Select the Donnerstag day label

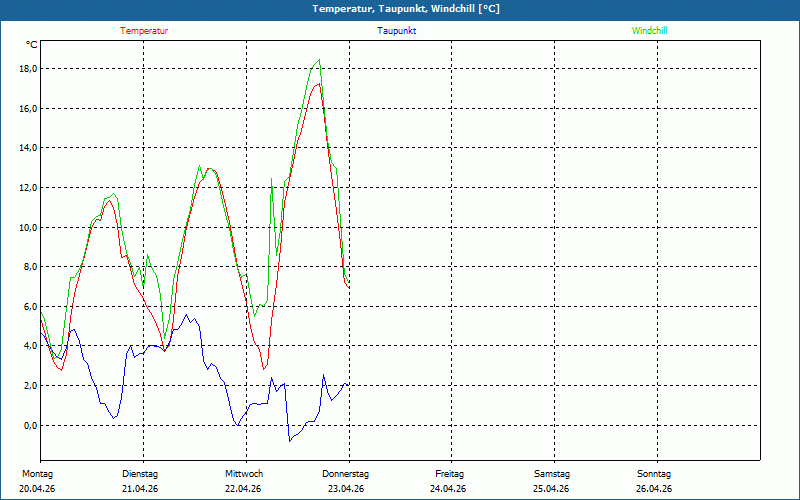click(x=346, y=474)
